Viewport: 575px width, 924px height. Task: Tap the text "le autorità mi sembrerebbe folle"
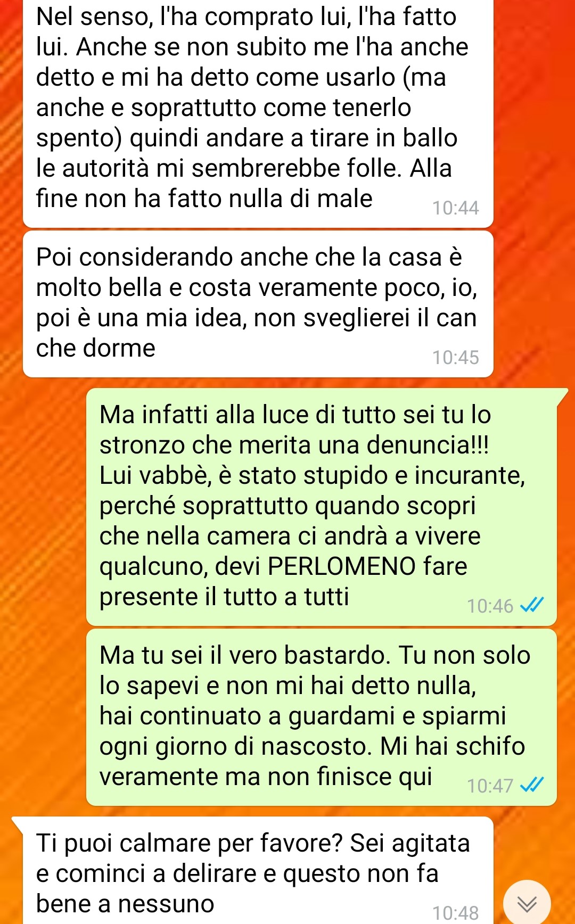click(218, 168)
